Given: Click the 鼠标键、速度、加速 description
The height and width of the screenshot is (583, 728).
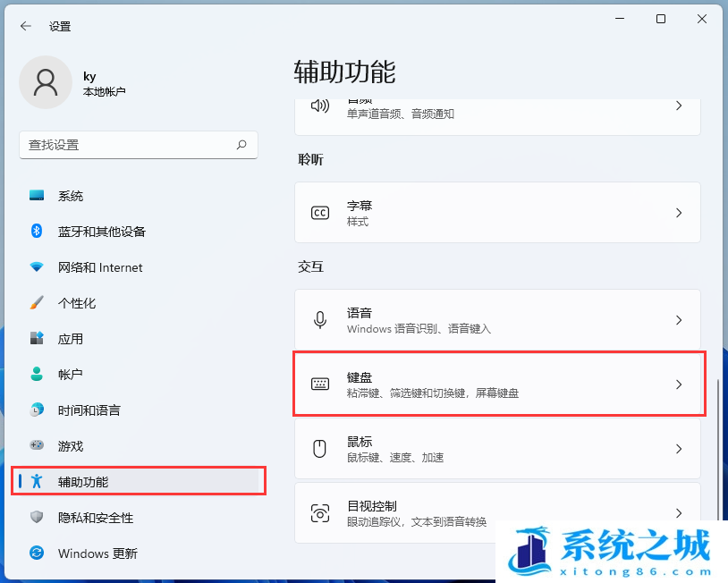Looking at the screenshot, I should pos(395,458).
